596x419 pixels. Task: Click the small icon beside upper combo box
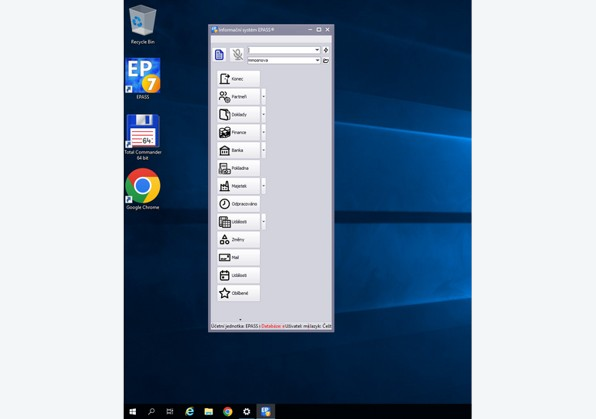click(x=326, y=50)
